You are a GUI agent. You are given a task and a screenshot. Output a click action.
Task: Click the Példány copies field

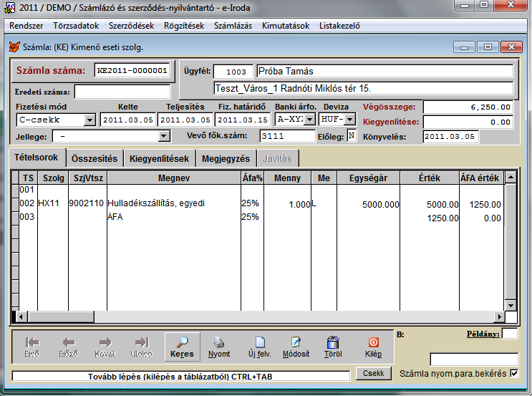tap(510, 334)
